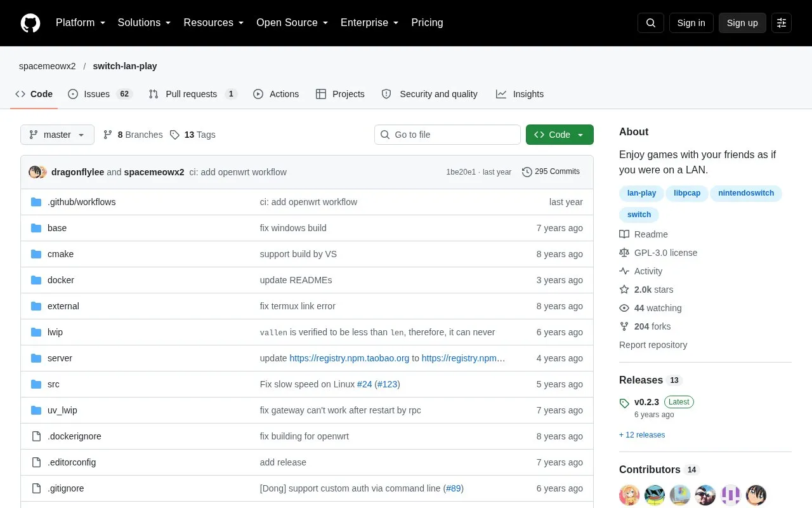Switch to the Issues tab
The width and height of the screenshot is (812, 508).
100,94
